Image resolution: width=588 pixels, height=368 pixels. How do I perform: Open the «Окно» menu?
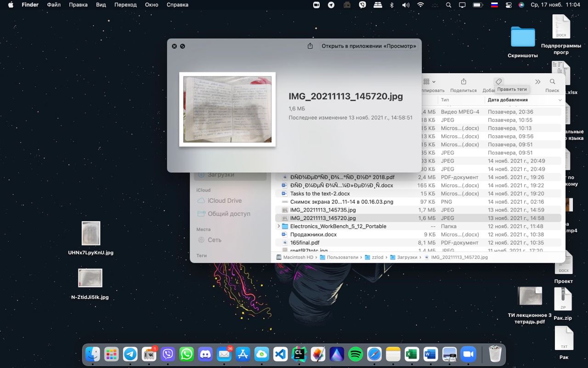pyautogui.click(x=152, y=5)
